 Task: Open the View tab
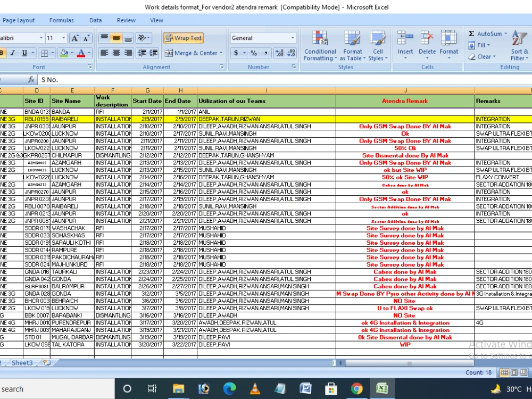[x=156, y=20]
